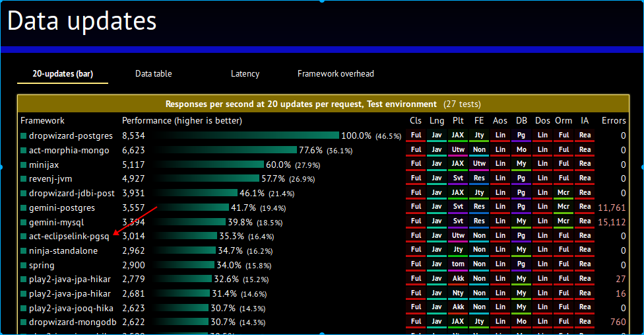Screen dimensions: 644x335
Task: Click the Framework column header
Action: click(x=43, y=120)
